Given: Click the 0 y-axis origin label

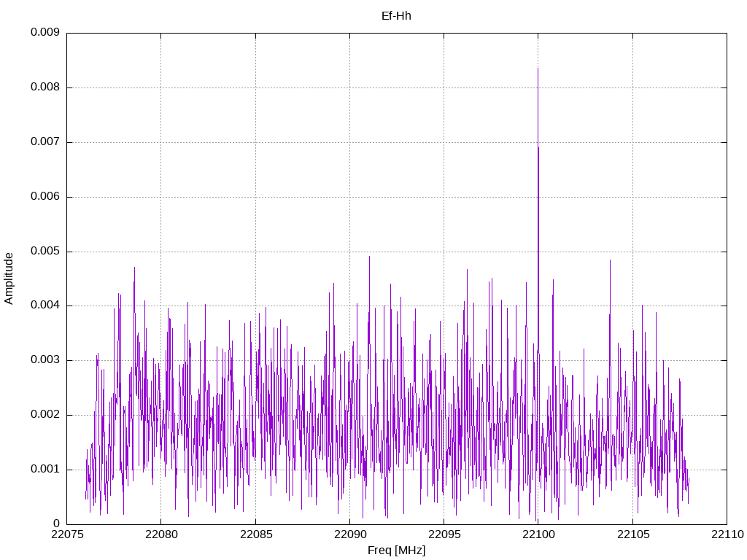Looking at the screenshot, I should tap(56, 524).
